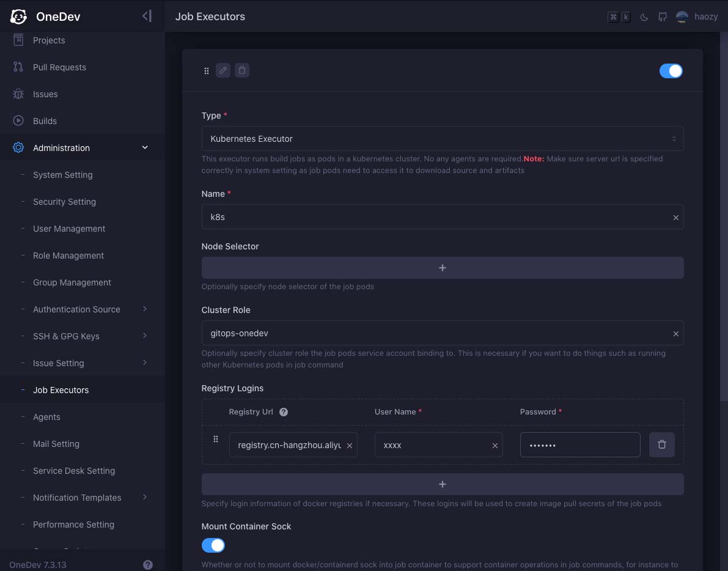
Task: Select Job Executors in the sidebar
Action: [x=61, y=391]
